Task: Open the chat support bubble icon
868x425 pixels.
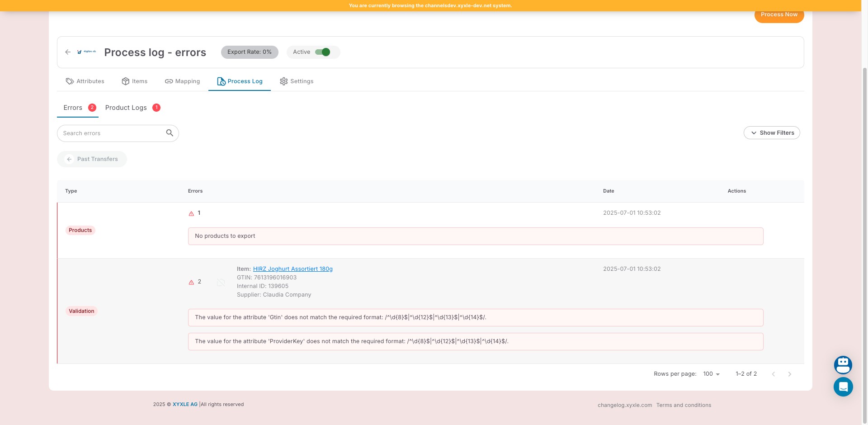Action: coord(843,387)
